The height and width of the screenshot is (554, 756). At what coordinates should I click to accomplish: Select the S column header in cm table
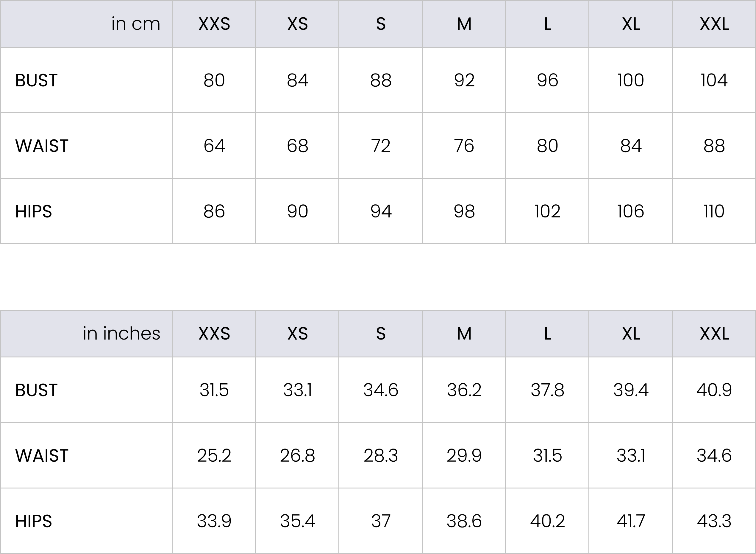[x=381, y=24]
